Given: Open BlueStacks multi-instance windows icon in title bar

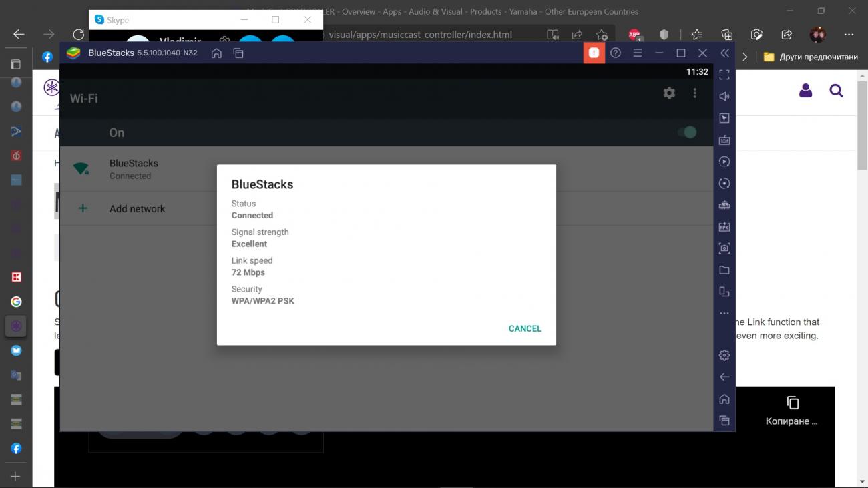Looking at the screenshot, I should 238,53.
